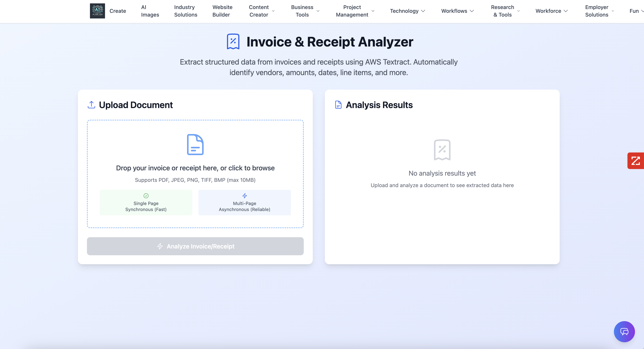This screenshot has width=644, height=349.
Task: Click the green checkmark on Single Page
Action: [146, 196]
